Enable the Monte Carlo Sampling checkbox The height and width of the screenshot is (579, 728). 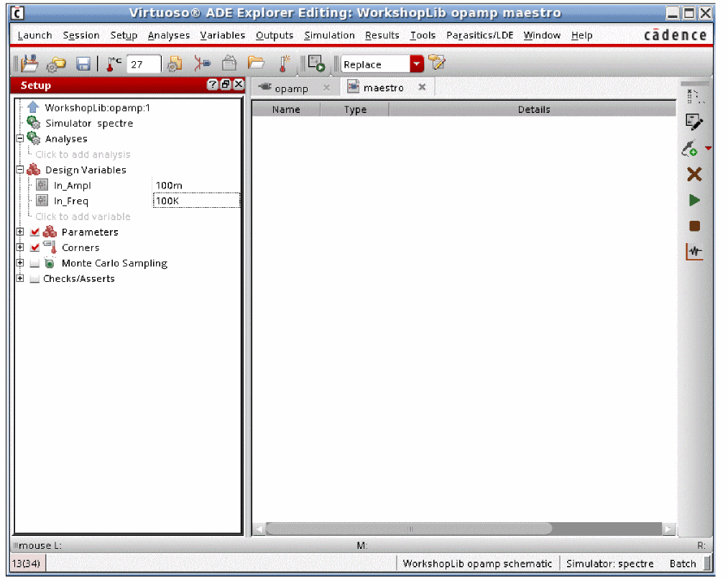[x=35, y=264]
